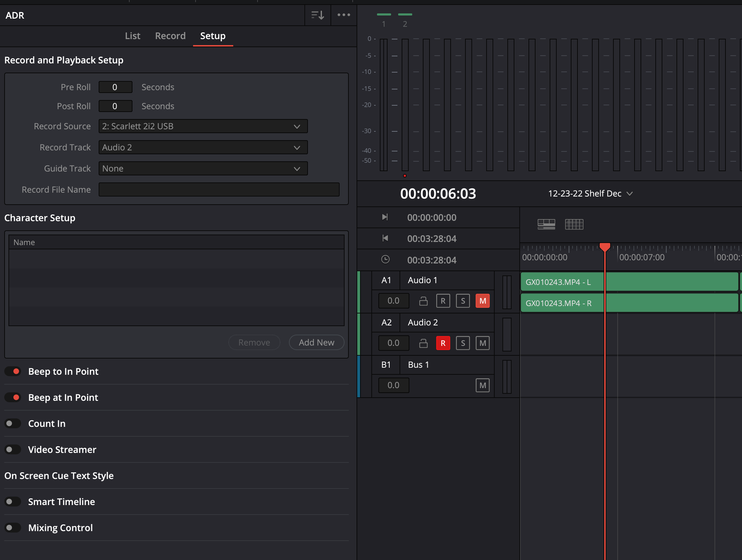This screenshot has width=742, height=560.
Task: Enable the Count In toggle
Action: (x=13, y=423)
